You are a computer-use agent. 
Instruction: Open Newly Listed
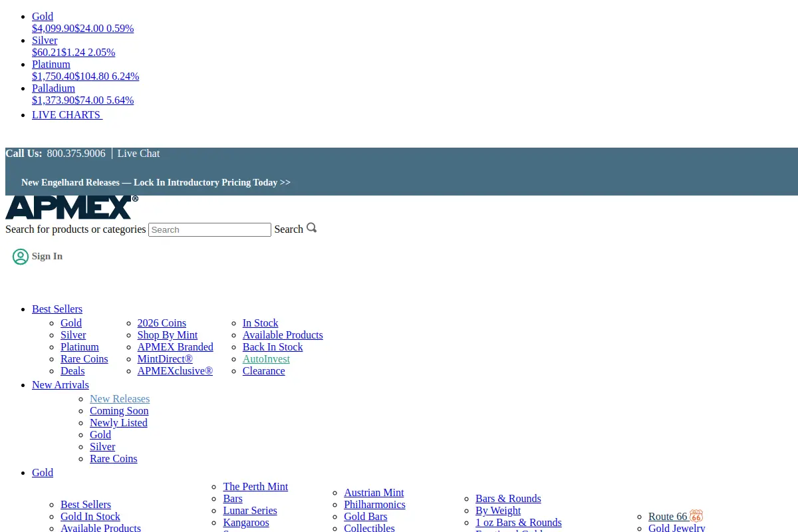click(x=118, y=423)
